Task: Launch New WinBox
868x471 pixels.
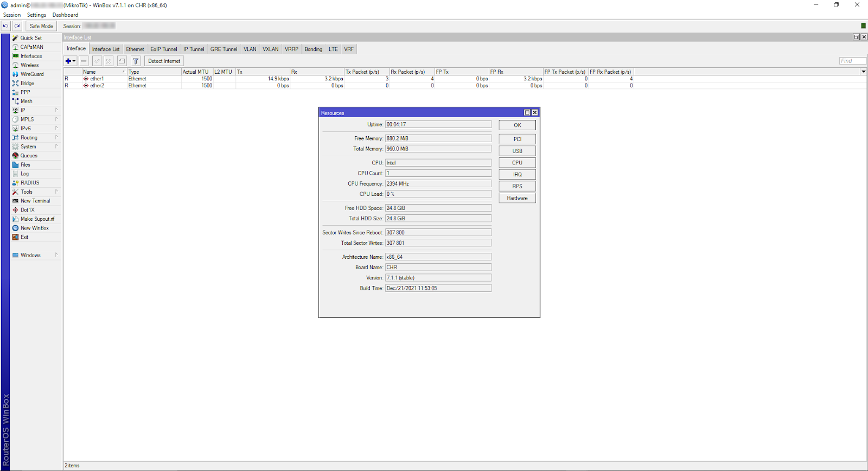Action: tap(34, 228)
